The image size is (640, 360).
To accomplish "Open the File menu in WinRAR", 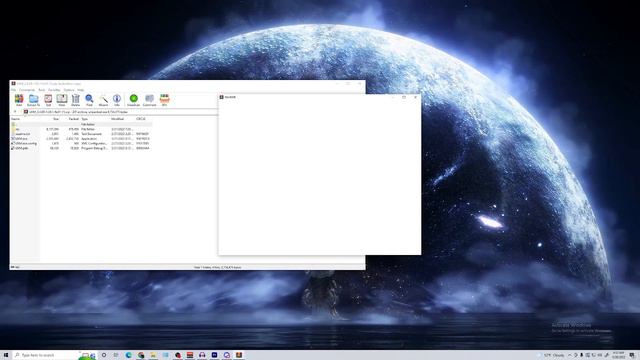I will tap(13, 90).
